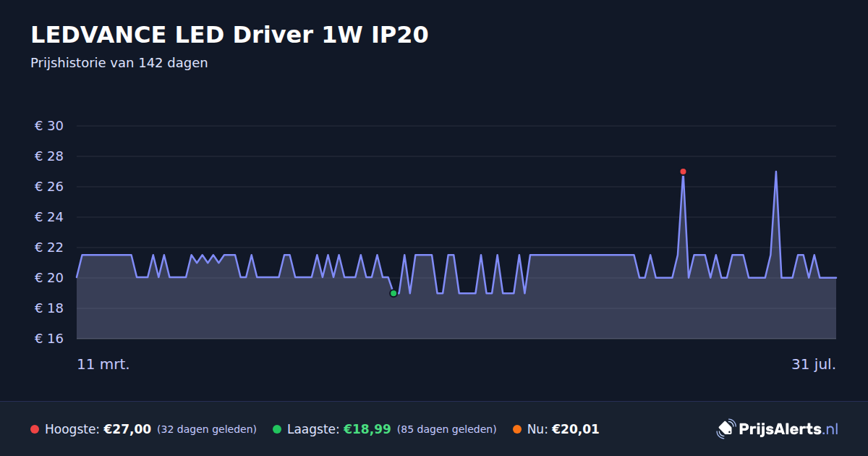Click the red highest-price marker on the chart
868x456 pixels.
coord(683,172)
